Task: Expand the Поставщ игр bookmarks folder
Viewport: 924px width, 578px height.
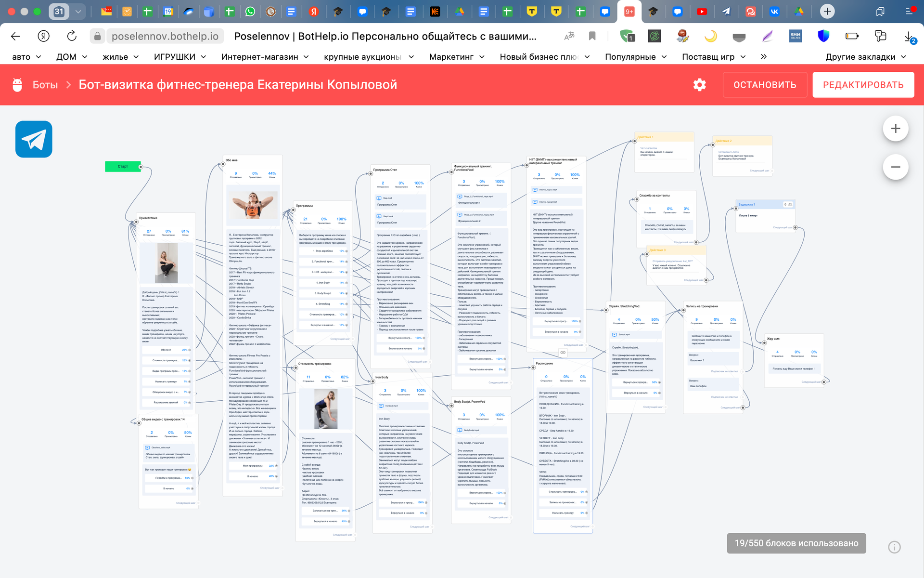Action: (x=714, y=57)
